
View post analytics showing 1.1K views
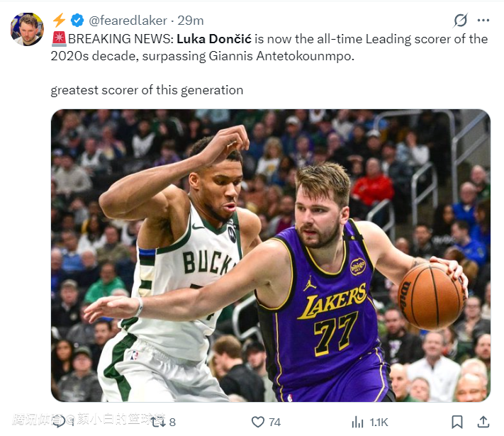(x=358, y=422)
